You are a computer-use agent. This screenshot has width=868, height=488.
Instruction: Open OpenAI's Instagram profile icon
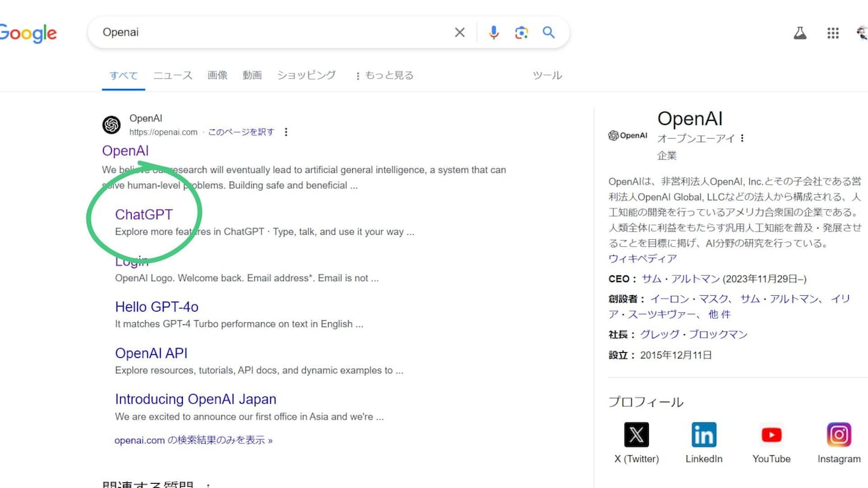[839, 434]
